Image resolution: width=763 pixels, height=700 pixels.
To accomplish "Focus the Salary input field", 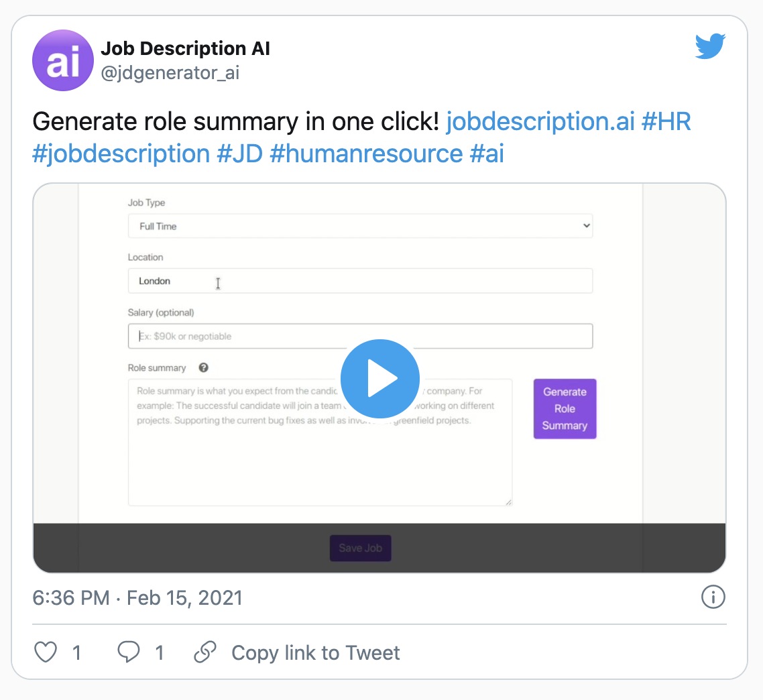I will point(360,336).
